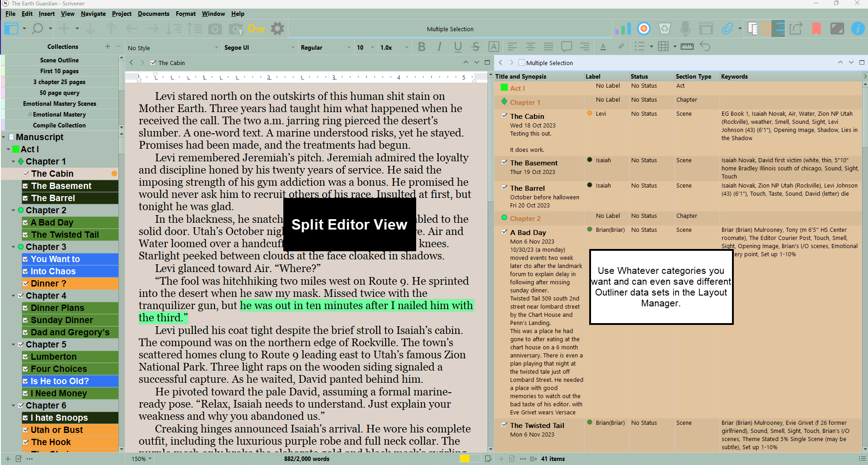868x465 pixels.
Task: Open the Regular font weight dropdown
Action: click(x=326, y=47)
